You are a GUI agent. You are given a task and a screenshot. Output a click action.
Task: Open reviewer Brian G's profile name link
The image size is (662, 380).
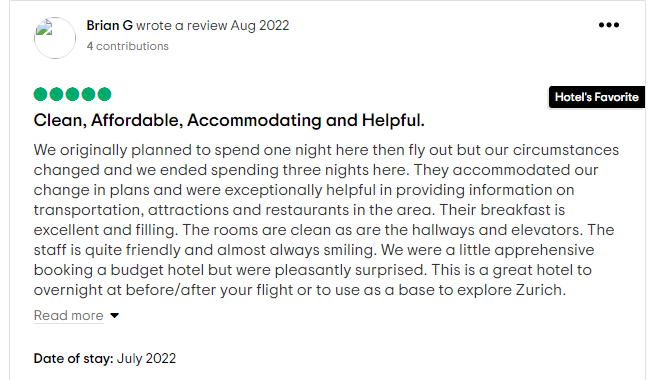coord(110,26)
